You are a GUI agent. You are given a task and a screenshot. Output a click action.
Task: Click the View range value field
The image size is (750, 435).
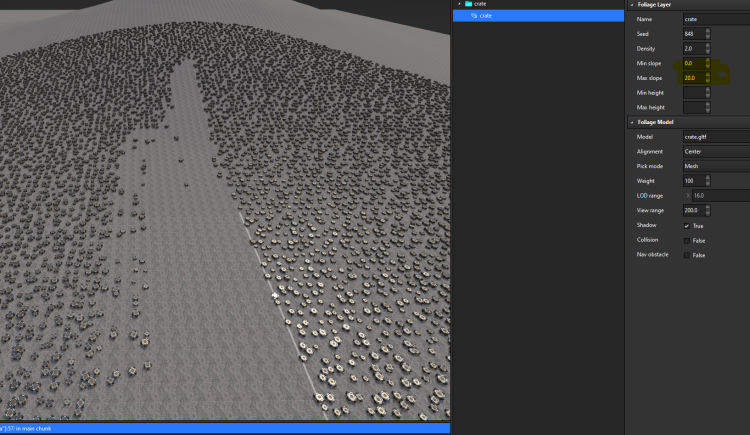click(692, 210)
